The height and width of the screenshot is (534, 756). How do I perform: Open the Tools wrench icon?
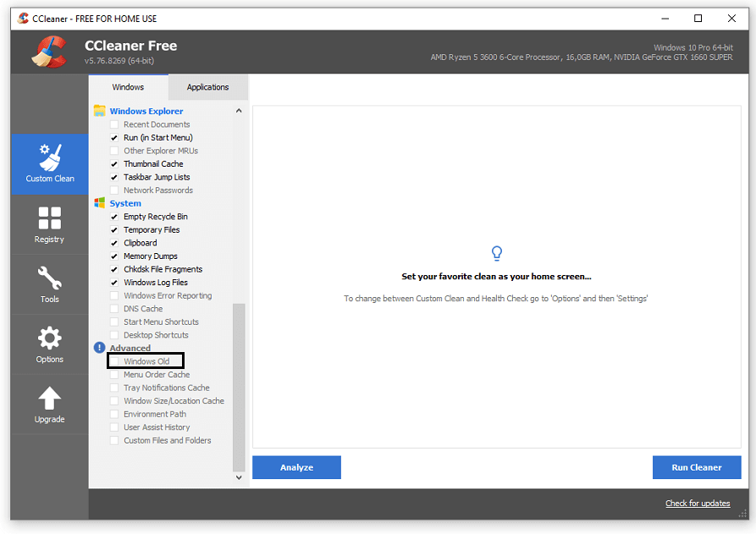(50, 278)
